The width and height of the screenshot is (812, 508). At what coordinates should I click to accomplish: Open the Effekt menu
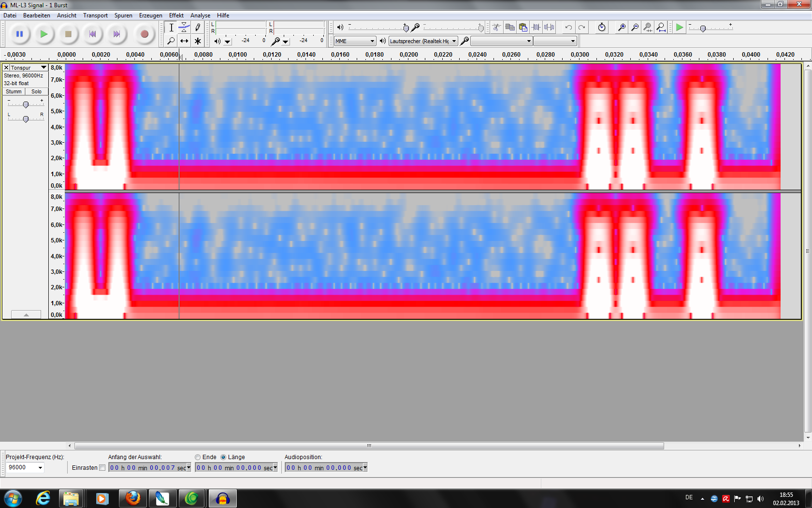pos(176,15)
